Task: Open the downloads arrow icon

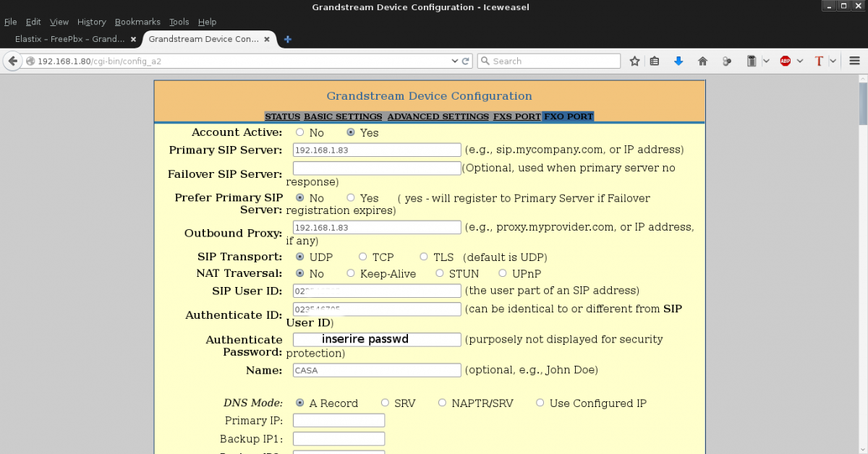Action: click(678, 61)
